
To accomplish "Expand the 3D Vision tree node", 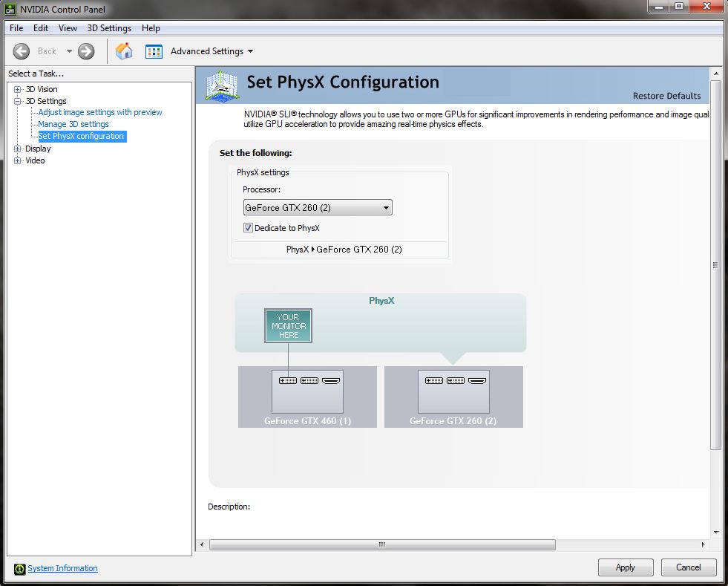I will coord(18,89).
